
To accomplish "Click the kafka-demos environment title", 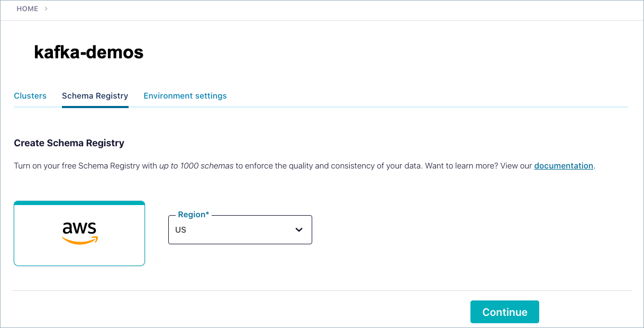I will [x=88, y=52].
